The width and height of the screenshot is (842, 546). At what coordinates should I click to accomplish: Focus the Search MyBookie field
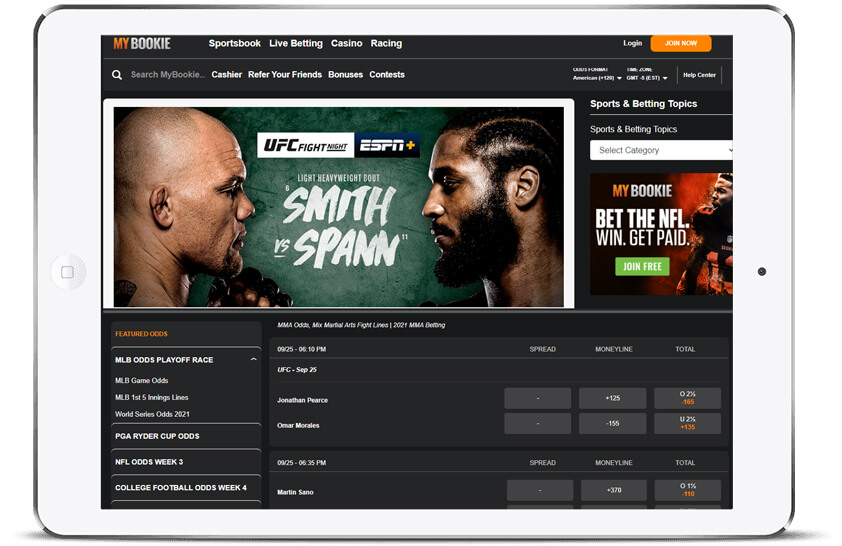click(168, 75)
